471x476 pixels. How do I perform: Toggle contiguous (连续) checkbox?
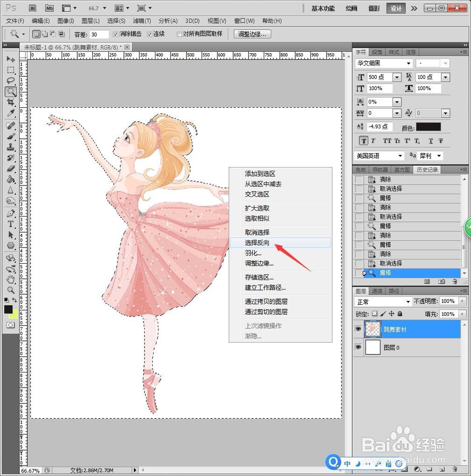pos(149,34)
